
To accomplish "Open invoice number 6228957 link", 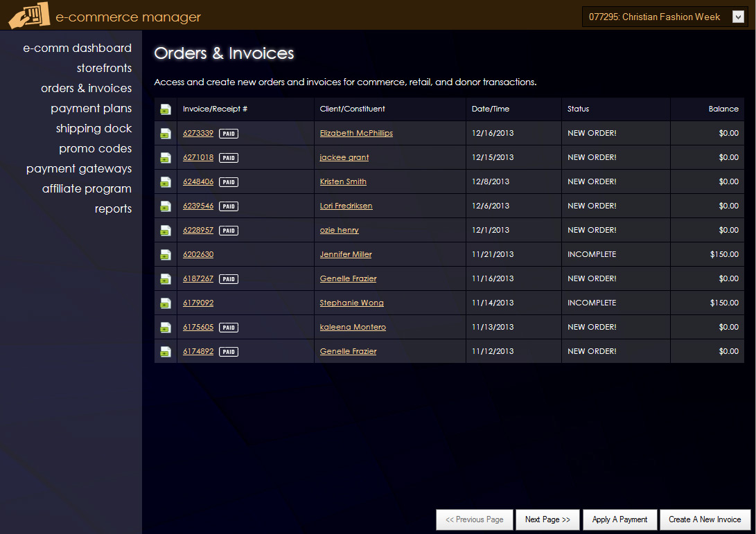I will 198,230.
